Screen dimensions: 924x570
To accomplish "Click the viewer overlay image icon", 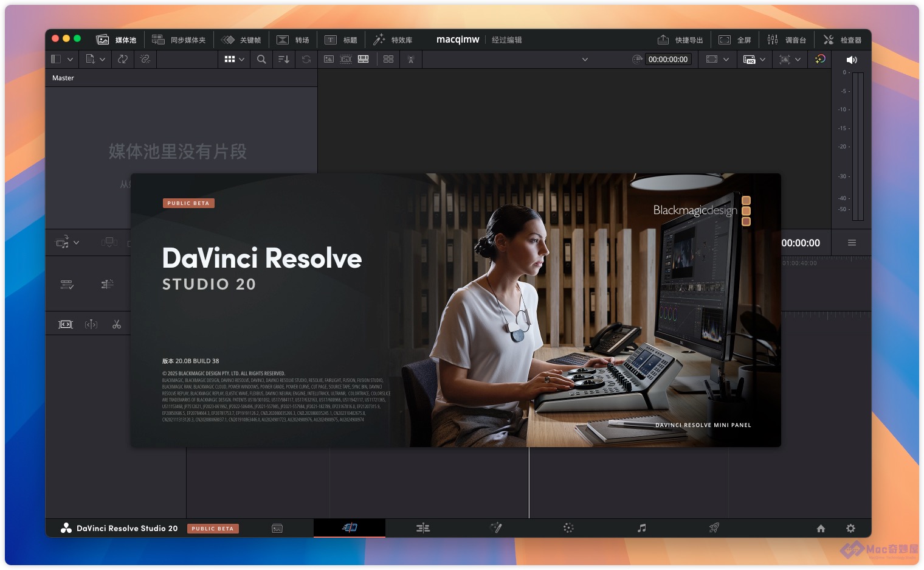I will tap(785, 59).
